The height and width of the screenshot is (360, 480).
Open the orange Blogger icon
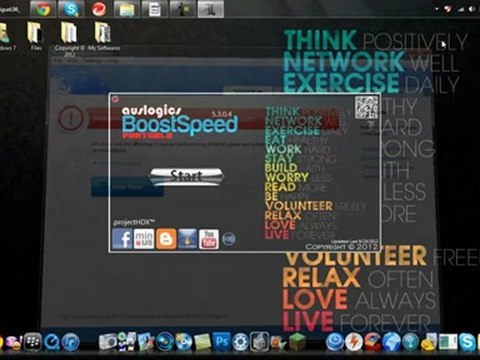click(166, 239)
